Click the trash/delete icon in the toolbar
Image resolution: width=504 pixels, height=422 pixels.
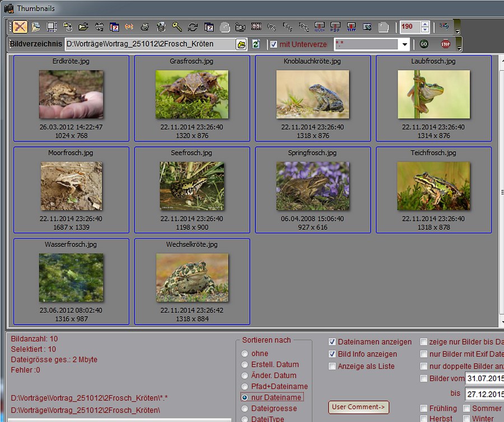coord(161,26)
